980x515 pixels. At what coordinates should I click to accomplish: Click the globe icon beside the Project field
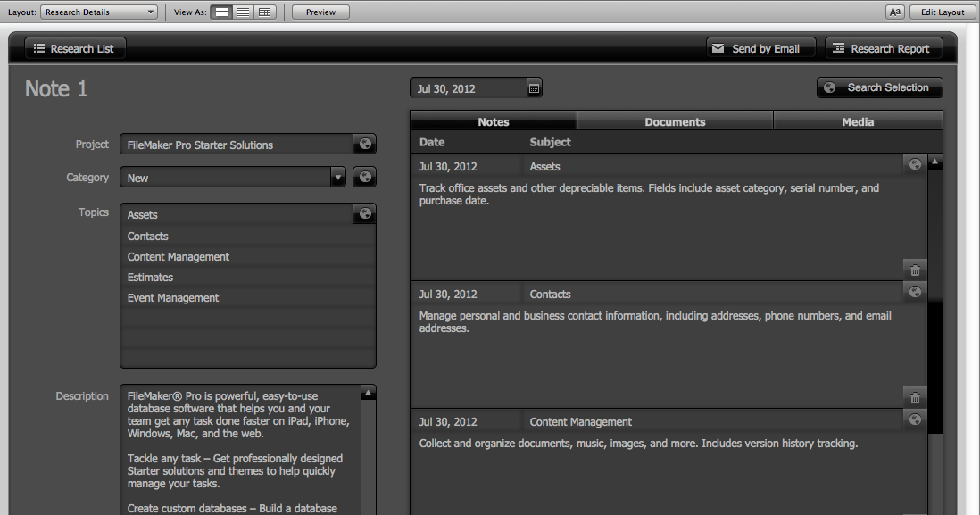[364, 143]
